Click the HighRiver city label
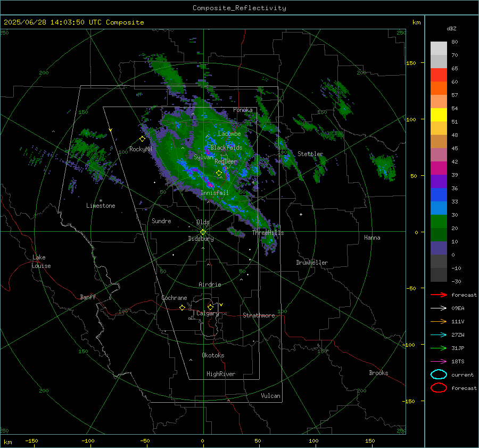 point(221,374)
